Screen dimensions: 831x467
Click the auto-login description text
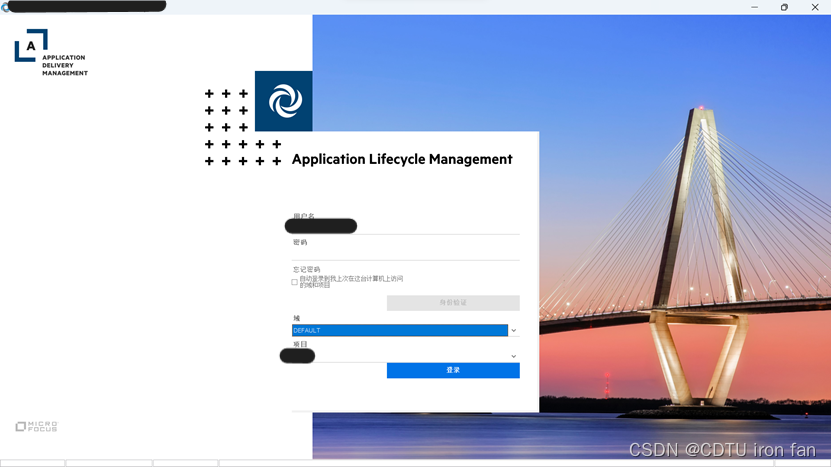pos(351,282)
